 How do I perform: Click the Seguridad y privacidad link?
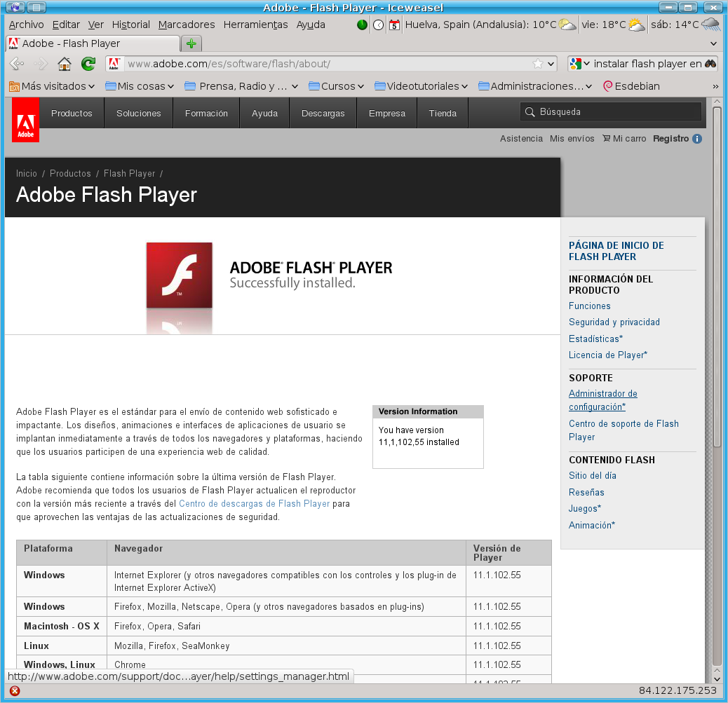coord(614,322)
